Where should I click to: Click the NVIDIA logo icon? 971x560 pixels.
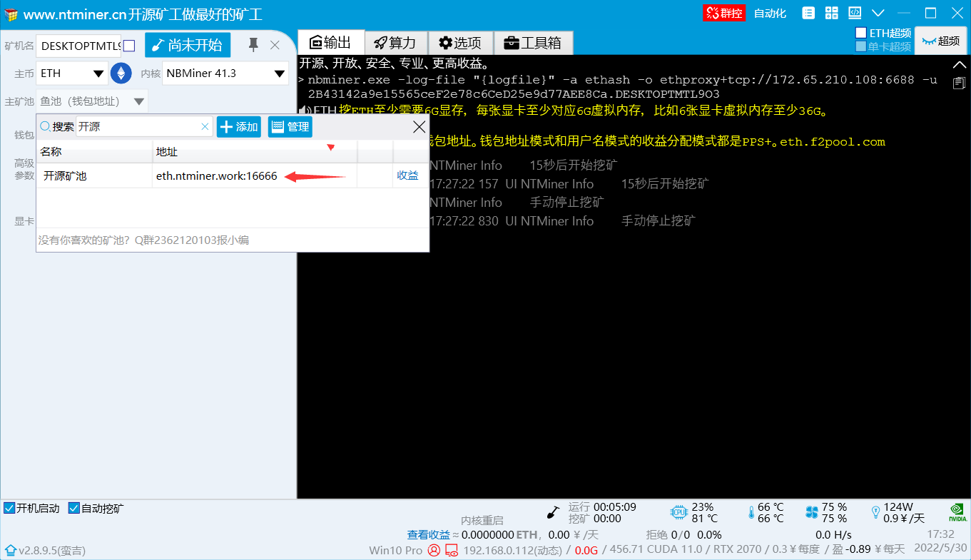click(957, 512)
